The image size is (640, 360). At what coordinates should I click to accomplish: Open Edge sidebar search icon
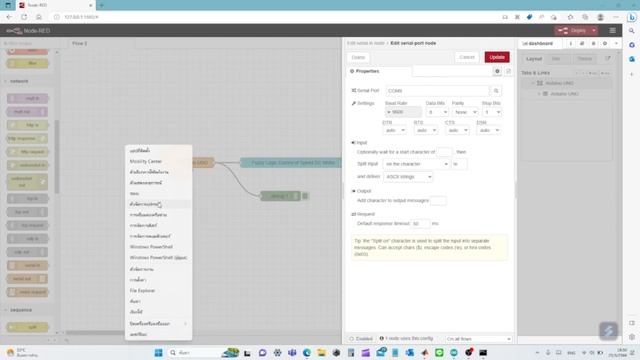click(632, 31)
